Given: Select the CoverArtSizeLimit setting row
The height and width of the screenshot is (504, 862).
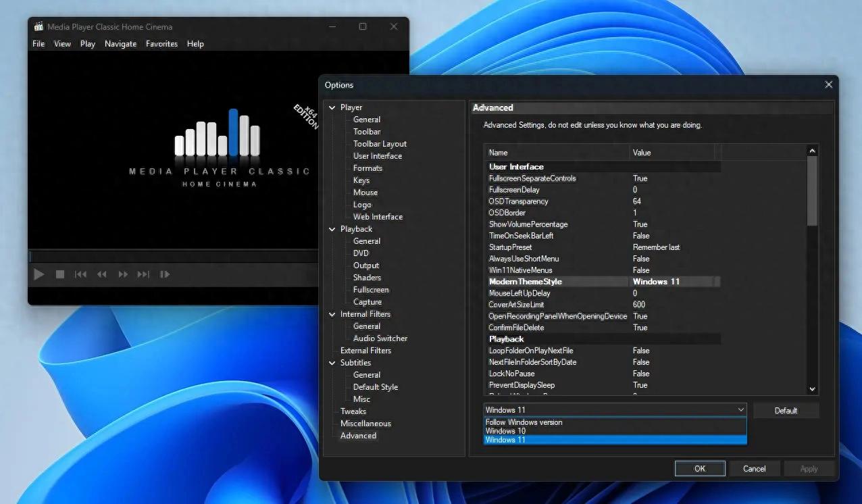Looking at the screenshot, I should (603, 305).
